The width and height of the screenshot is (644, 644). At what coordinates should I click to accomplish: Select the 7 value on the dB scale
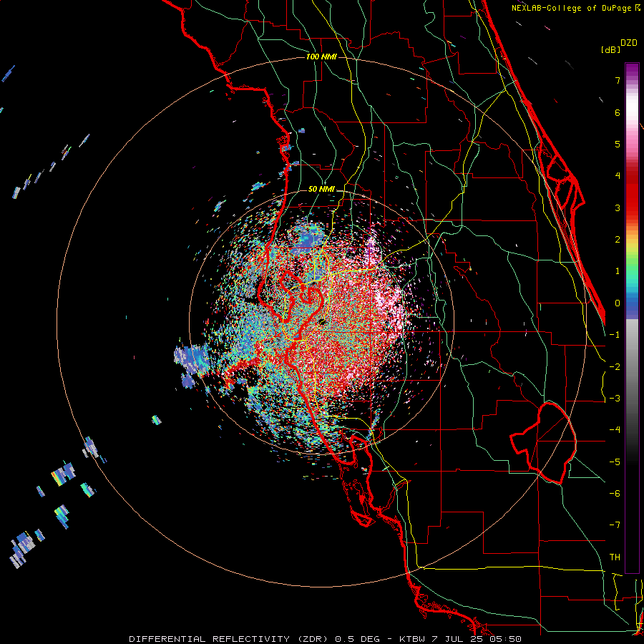coord(618,80)
